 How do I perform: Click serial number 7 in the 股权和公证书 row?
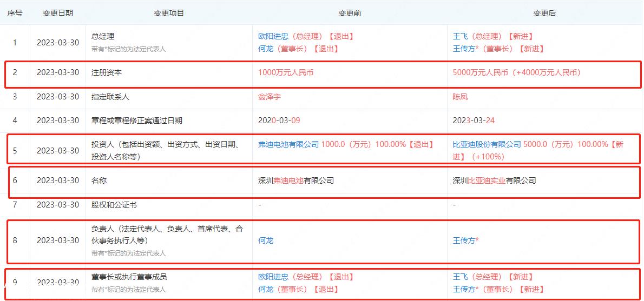point(15,205)
